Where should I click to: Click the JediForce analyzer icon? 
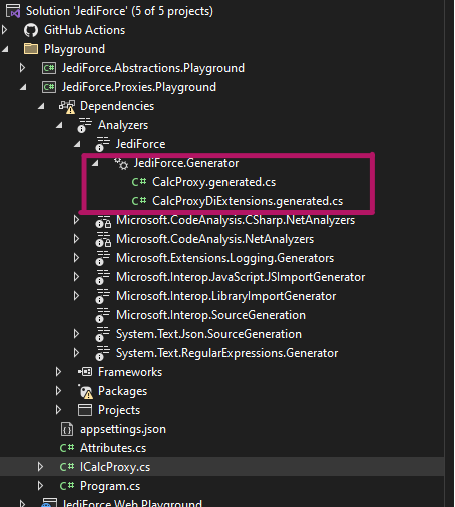(x=102, y=144)
